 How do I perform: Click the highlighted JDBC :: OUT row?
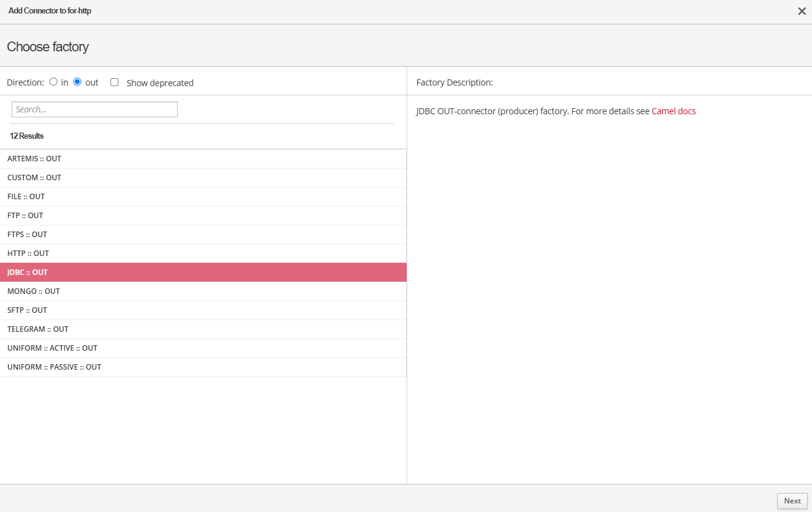click(x=27, y=272)
